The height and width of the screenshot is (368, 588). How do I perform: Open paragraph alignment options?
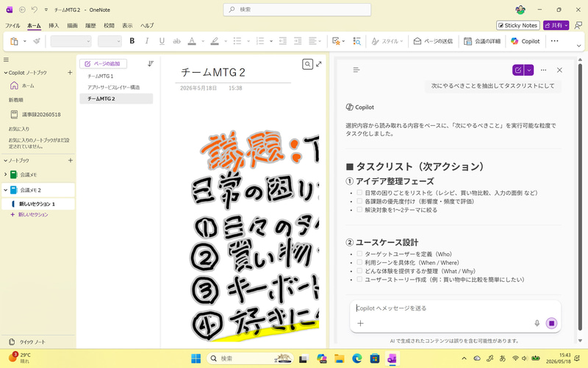315,41
